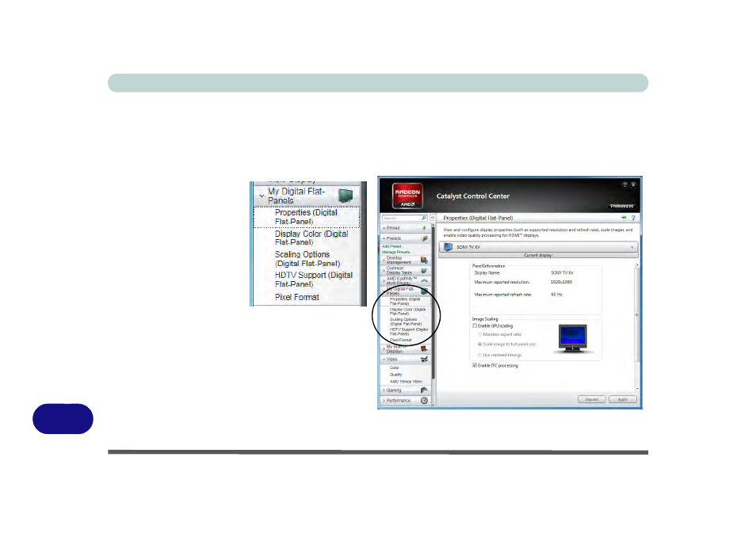Click the AMD Eyefinity Multi-Display icon

[x=424, y=281]
